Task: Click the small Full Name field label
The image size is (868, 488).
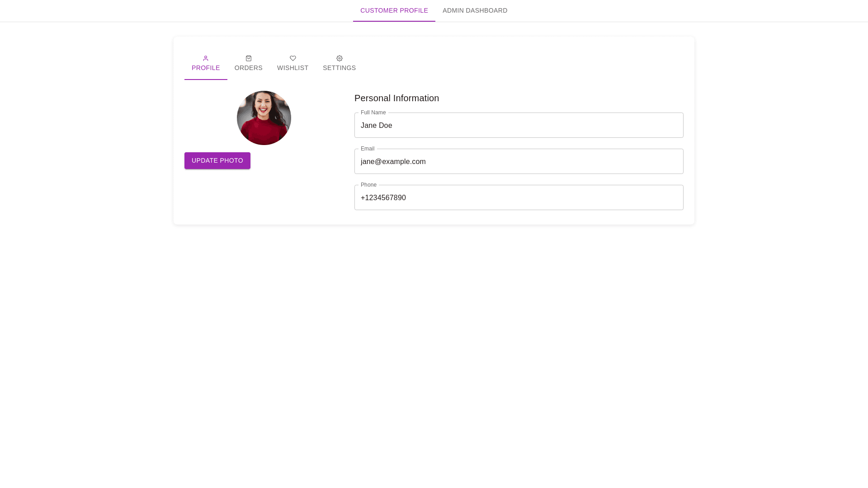Action: 373,113
